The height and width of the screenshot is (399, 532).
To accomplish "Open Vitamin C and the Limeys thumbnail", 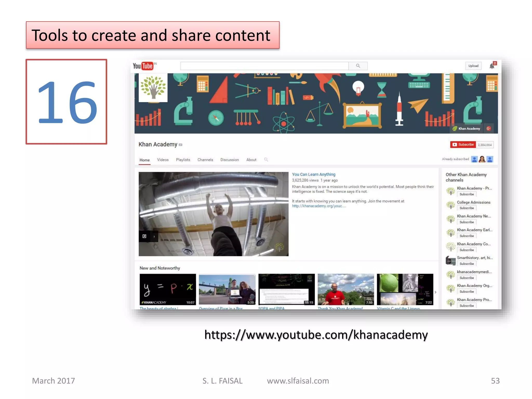I will point(405,289).
